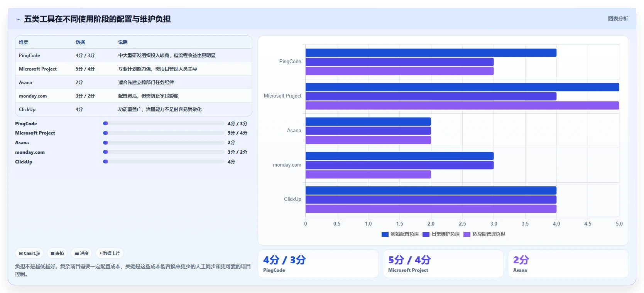
Task: Click the footer note starting with 负担不是越低越好
Action: pos(133,270)
